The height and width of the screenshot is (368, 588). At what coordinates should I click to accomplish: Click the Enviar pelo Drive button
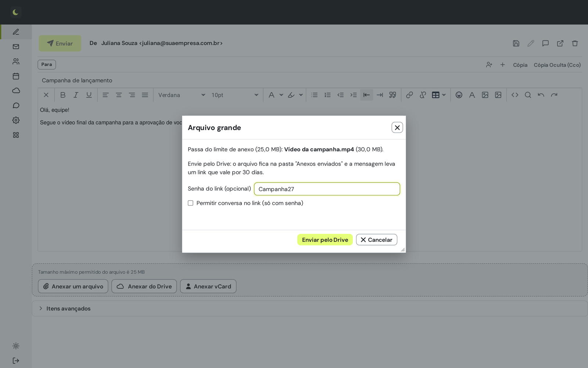point(325,240)
